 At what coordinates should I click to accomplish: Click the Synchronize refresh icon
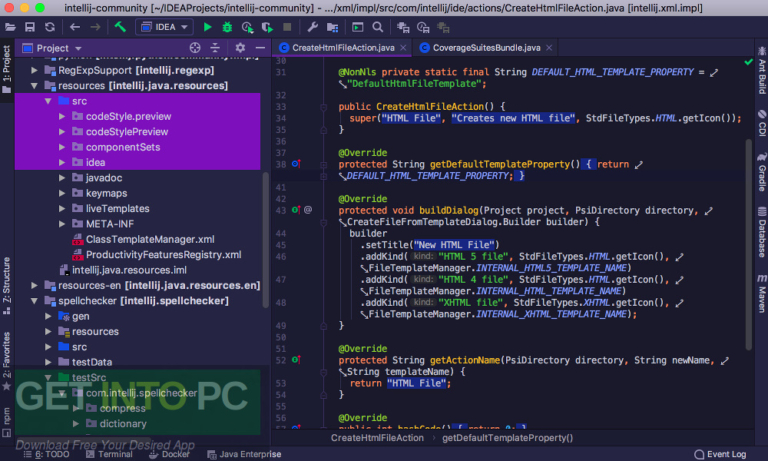click(x=50, y=27)
